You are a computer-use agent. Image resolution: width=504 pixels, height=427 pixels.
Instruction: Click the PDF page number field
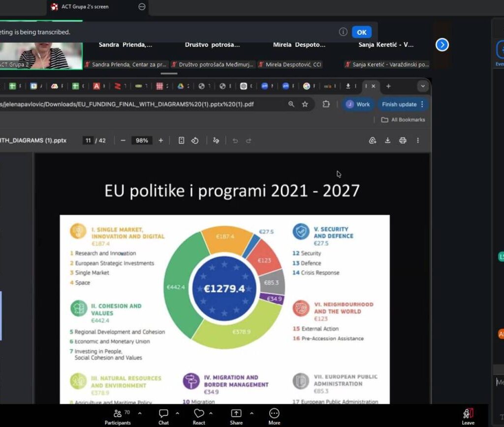pyautogui.click(x=89, y=140)
